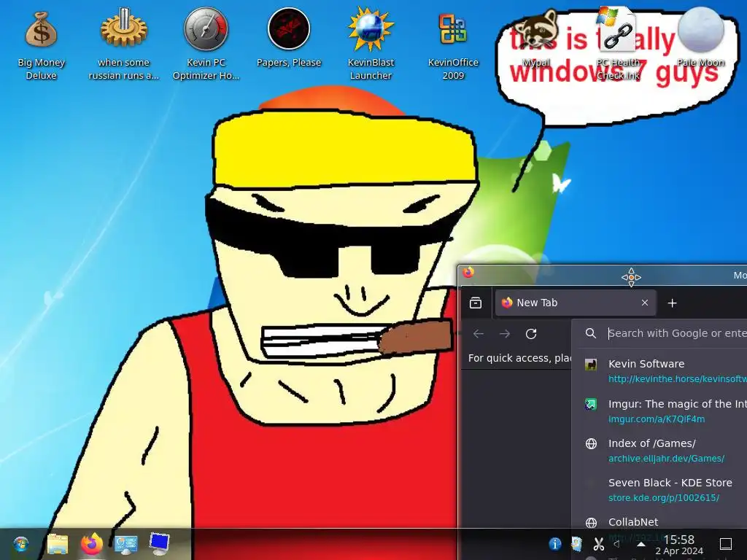This screenshot has width=747, height=560.
Task: Open the system settings monitor taskbar icon
Action: coord(125,544)
